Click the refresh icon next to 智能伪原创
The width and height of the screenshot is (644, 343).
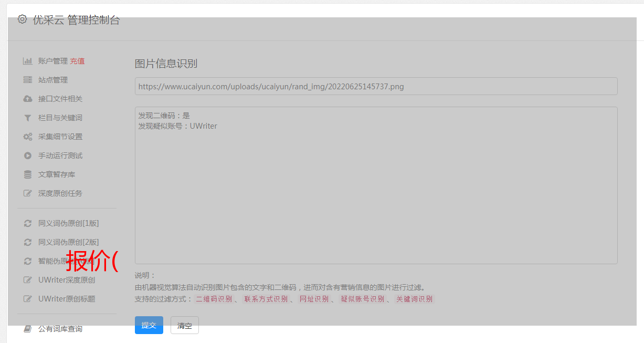[28, 261]
